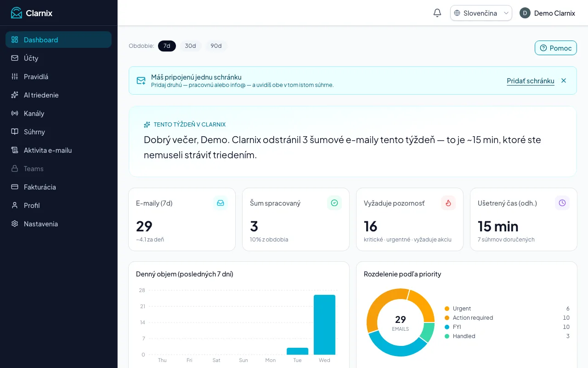Click the '7 súhrnov doručených' subtext
This screenshot has height=368, width=588.
tap(506, 240)
